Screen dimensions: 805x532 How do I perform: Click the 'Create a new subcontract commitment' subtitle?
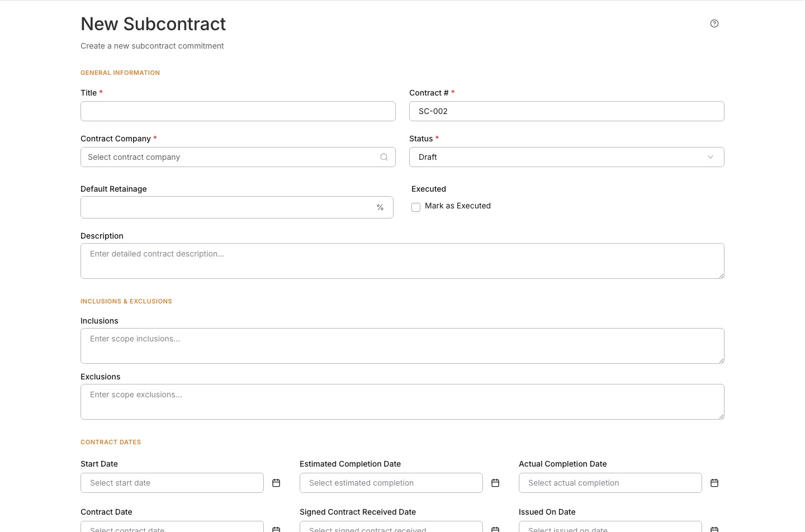(152, 46)
